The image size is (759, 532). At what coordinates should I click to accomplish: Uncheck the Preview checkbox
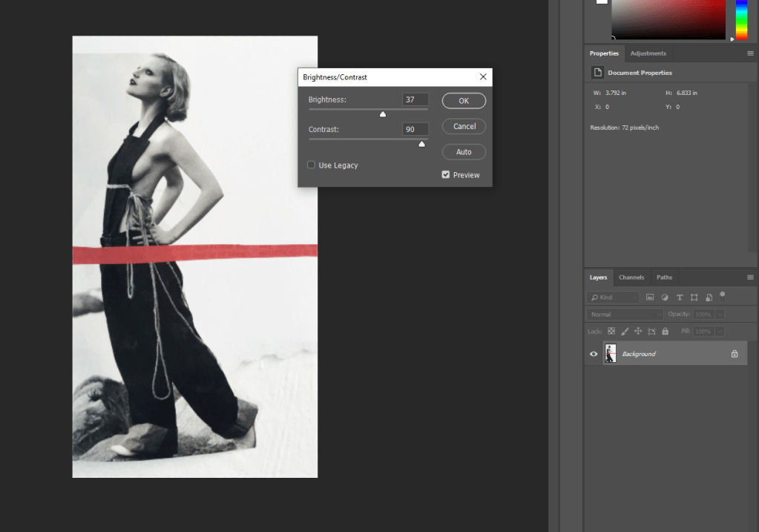pyautogui.click(x=445, y=175)
